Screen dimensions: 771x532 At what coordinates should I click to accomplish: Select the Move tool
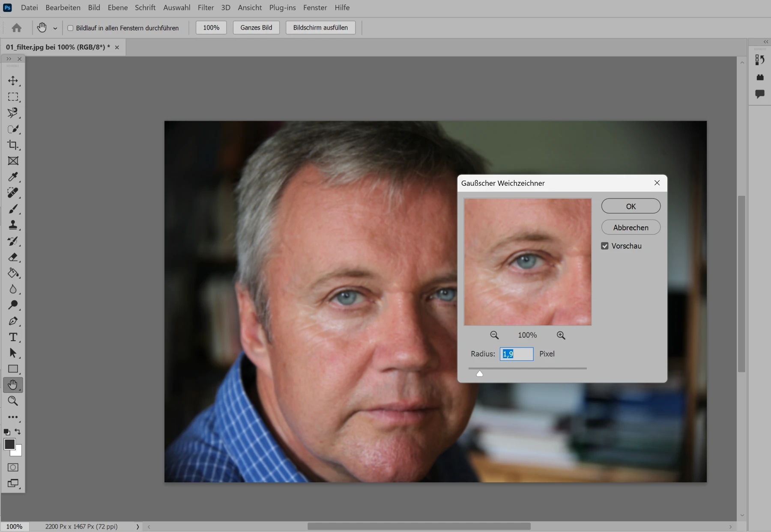[x=13, y=81]
